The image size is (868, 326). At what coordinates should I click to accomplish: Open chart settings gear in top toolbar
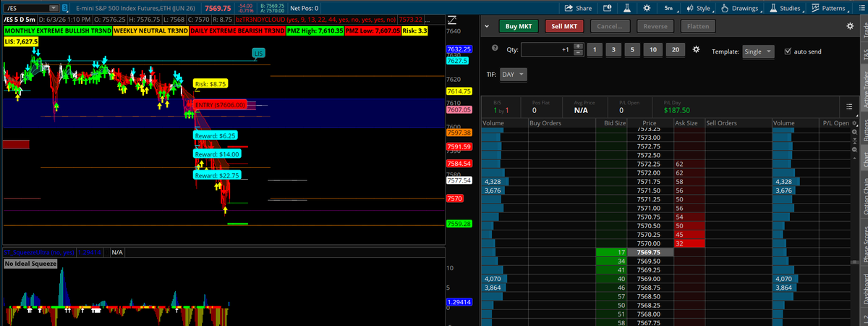(647, 8)
